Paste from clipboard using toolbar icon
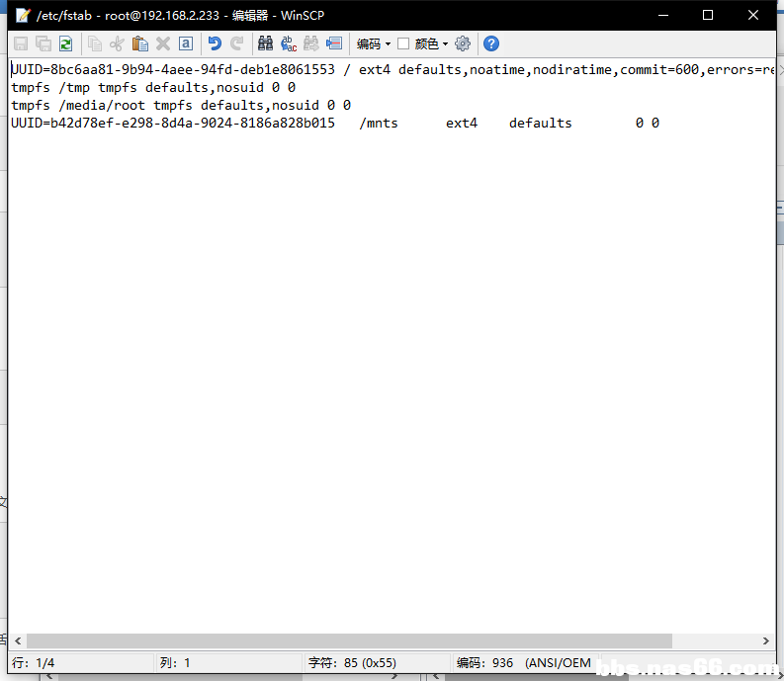The height and width of the screenshot is (681, 784). click(x=140, y=43)
